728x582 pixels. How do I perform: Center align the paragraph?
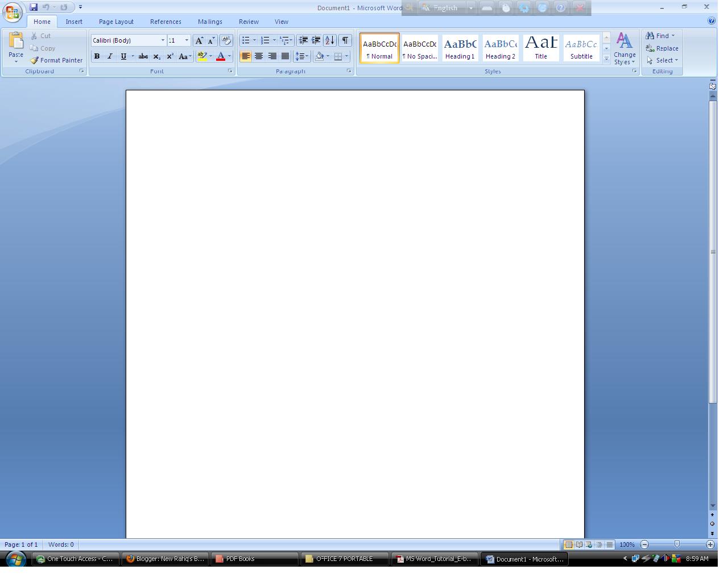click(x=259, y=56)
